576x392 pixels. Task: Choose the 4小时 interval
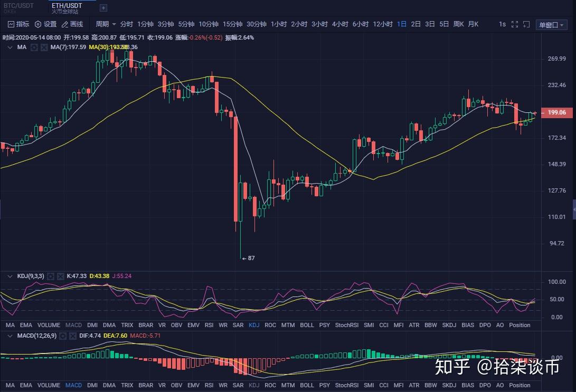pos(340,24)
